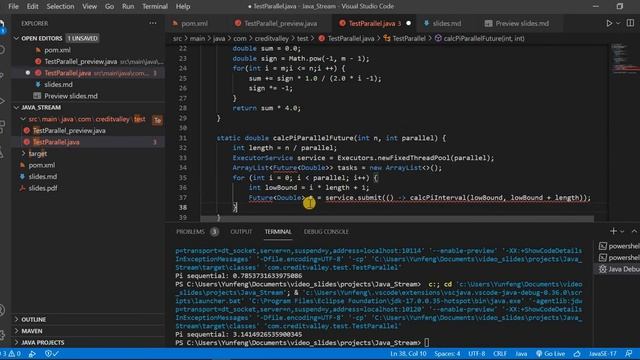Click the editor minimap

point(625,59)
